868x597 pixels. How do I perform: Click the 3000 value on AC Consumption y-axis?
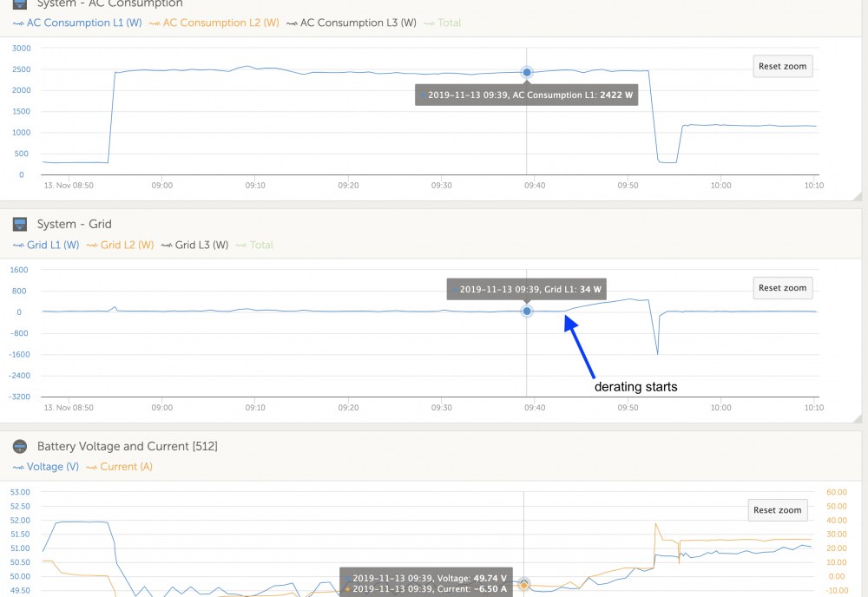tap(22, 48)
